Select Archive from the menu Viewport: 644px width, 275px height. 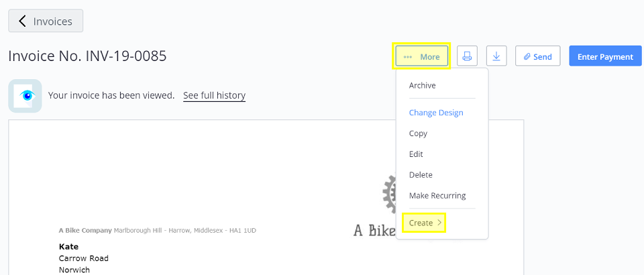(422, 85)
